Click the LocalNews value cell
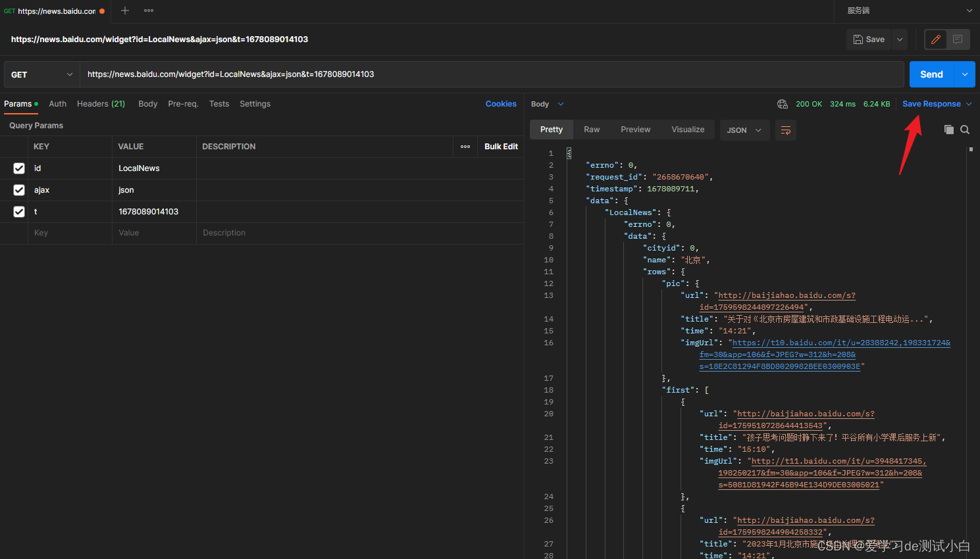This screenshot has width=980, height=559. (x=154, y=168)
